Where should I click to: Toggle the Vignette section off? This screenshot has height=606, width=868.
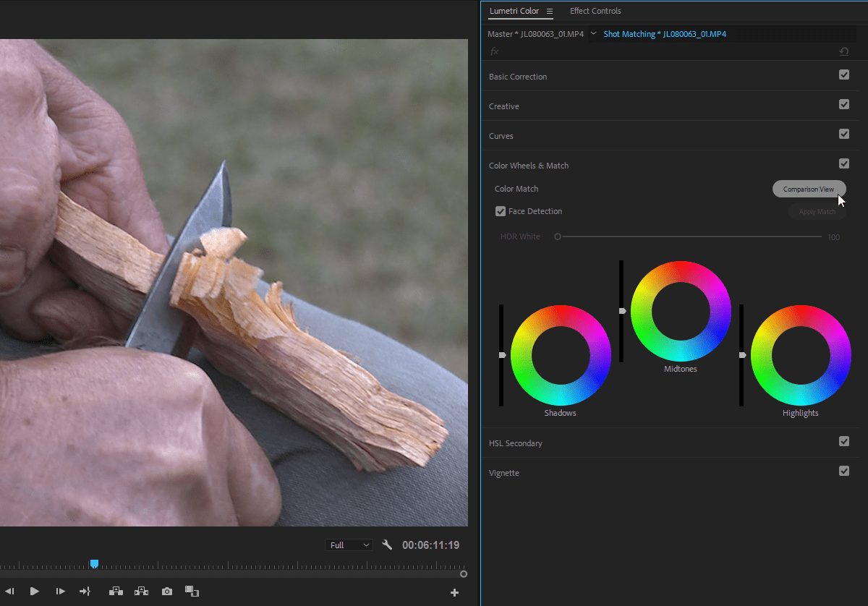[x=844, y=471]
